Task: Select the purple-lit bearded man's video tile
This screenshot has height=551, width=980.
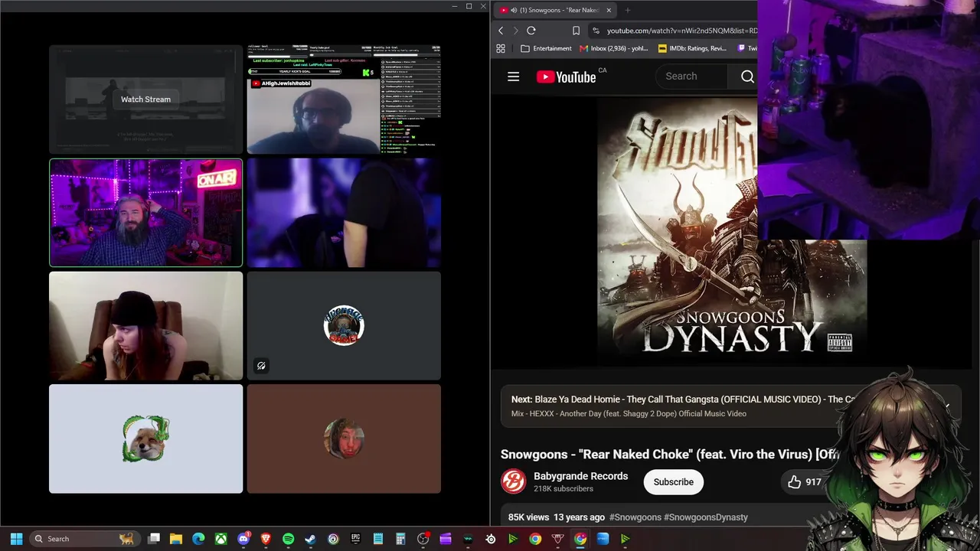Action: click(x=145, y=213)
